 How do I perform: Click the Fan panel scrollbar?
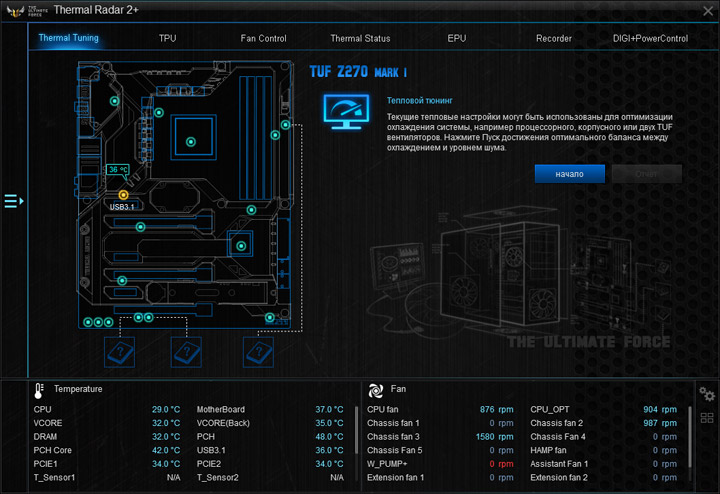[x=690, y=437]
